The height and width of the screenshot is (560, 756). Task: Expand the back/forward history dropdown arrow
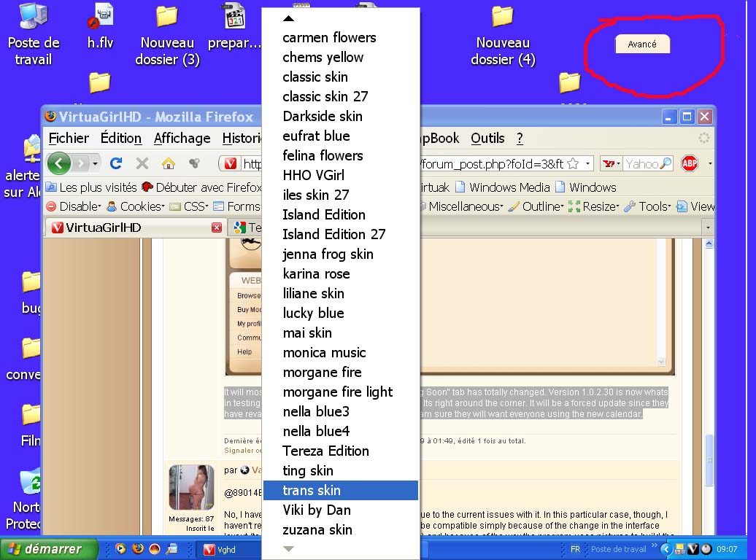tap(95, 164)
